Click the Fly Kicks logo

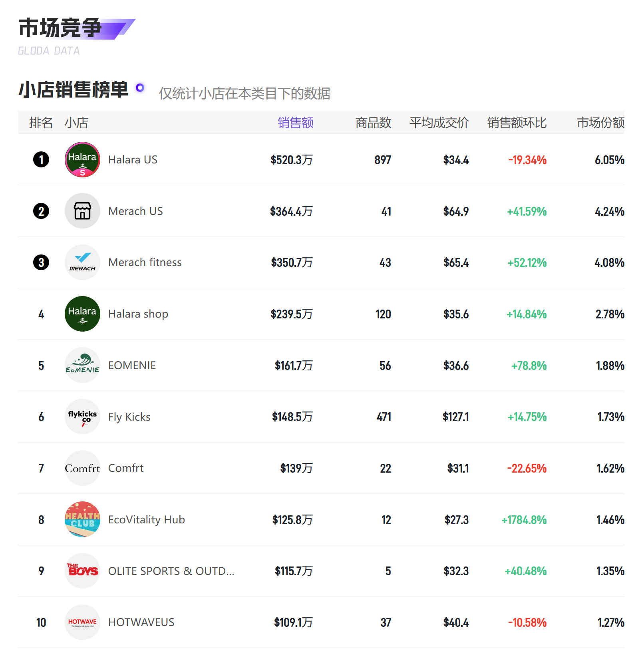click(82, 417)
